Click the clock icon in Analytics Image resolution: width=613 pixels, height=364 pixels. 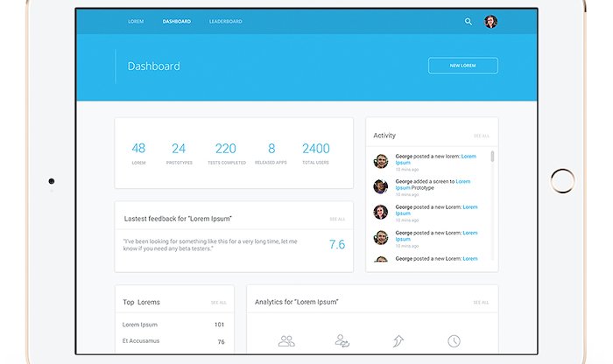(454, 341)
